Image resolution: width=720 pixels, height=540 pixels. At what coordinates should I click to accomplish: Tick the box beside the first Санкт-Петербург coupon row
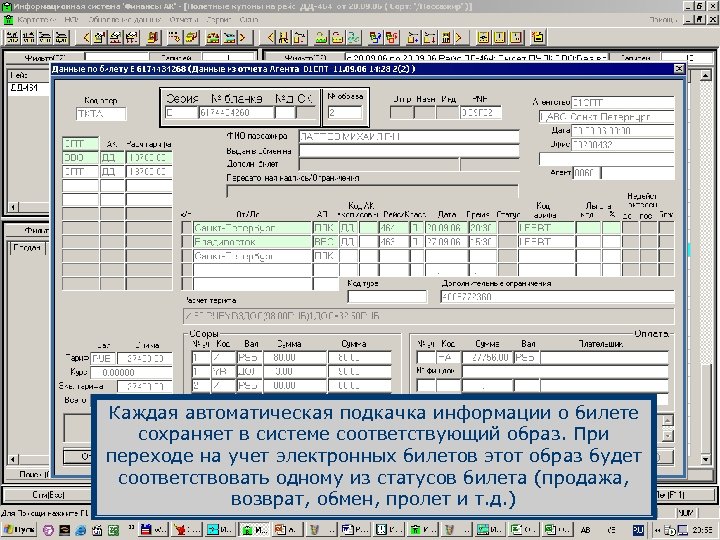coord(186,228)
